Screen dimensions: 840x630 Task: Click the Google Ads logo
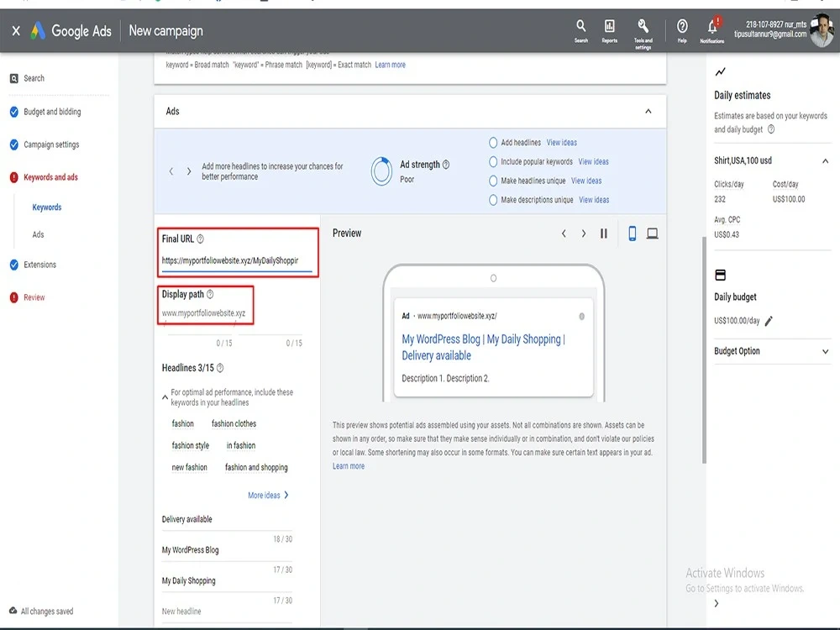pyautogui.click(x=38, y=31)
